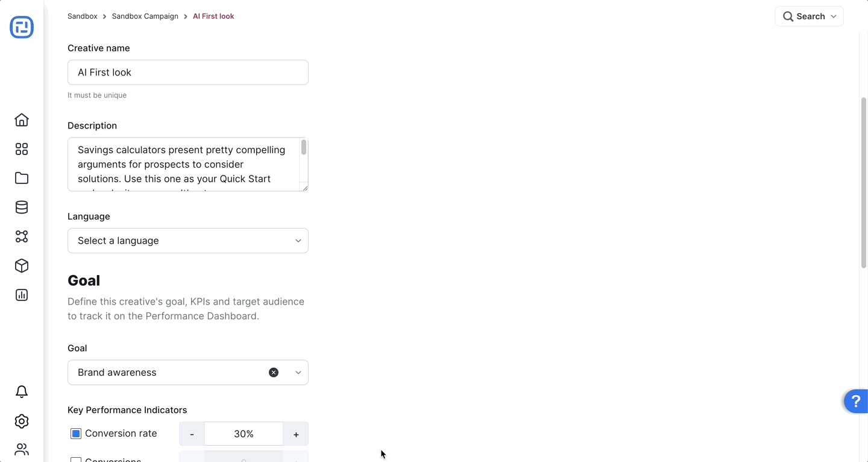The height and width of the screenshot is (462, 868).
Task: Open the 3D cube icon in sidebar
Action: 22,266
